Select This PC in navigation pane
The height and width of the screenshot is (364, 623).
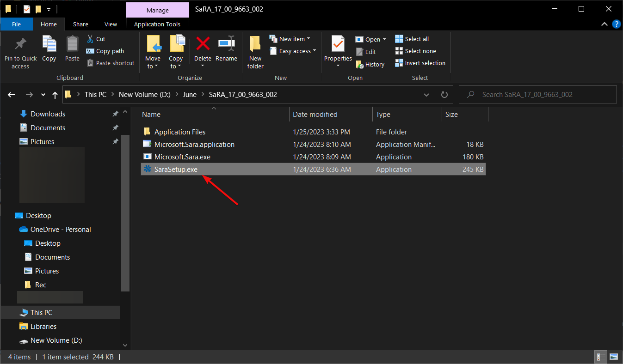[x=60, y=312]
